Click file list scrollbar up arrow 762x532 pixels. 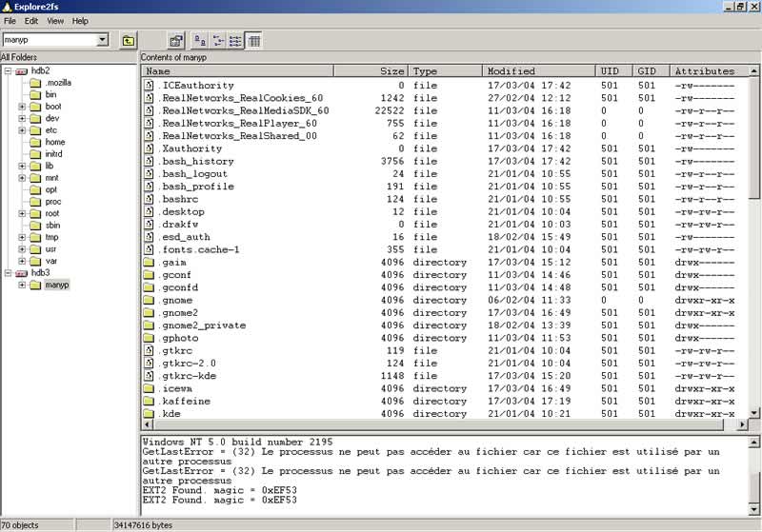coord(754,71)
